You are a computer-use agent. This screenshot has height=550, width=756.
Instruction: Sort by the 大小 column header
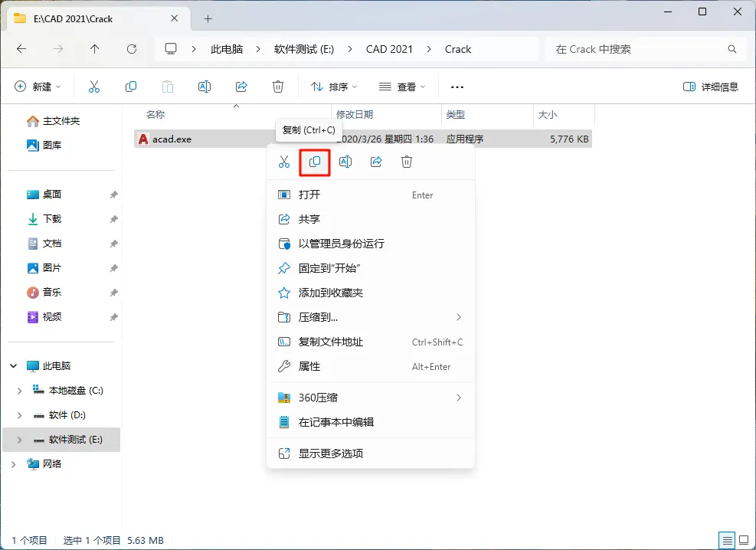pos(547,115)
